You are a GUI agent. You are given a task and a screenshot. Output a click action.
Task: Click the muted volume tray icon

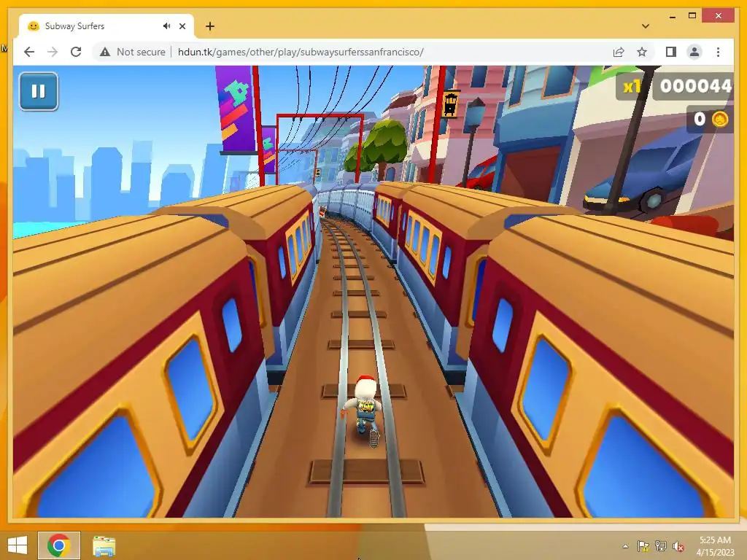678,546
